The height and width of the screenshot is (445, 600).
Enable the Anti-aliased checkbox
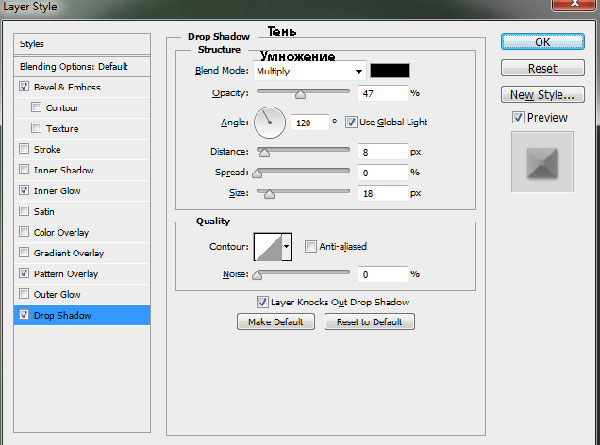pyautogui.click(x=311, y=246)
